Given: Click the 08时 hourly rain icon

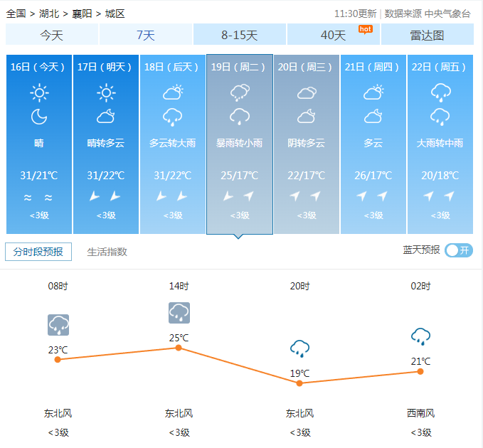Looking at the screenshot, I should tap(58, 325).
